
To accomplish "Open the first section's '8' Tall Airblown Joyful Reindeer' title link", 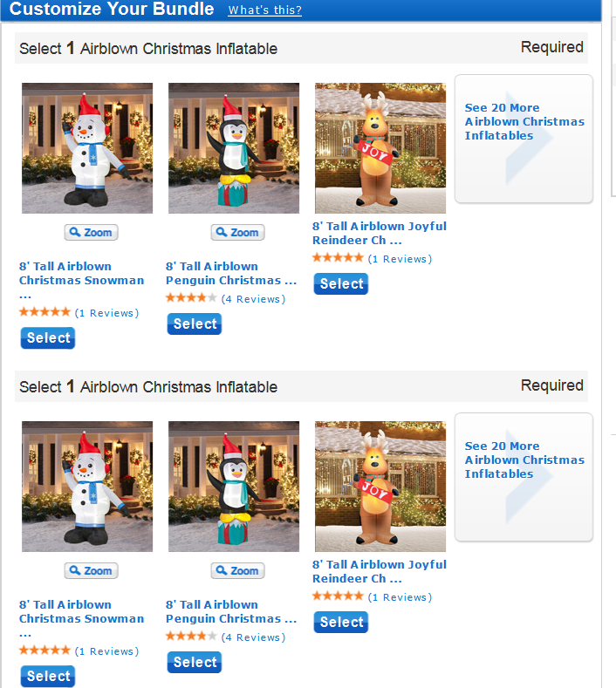I will point(380,233).
